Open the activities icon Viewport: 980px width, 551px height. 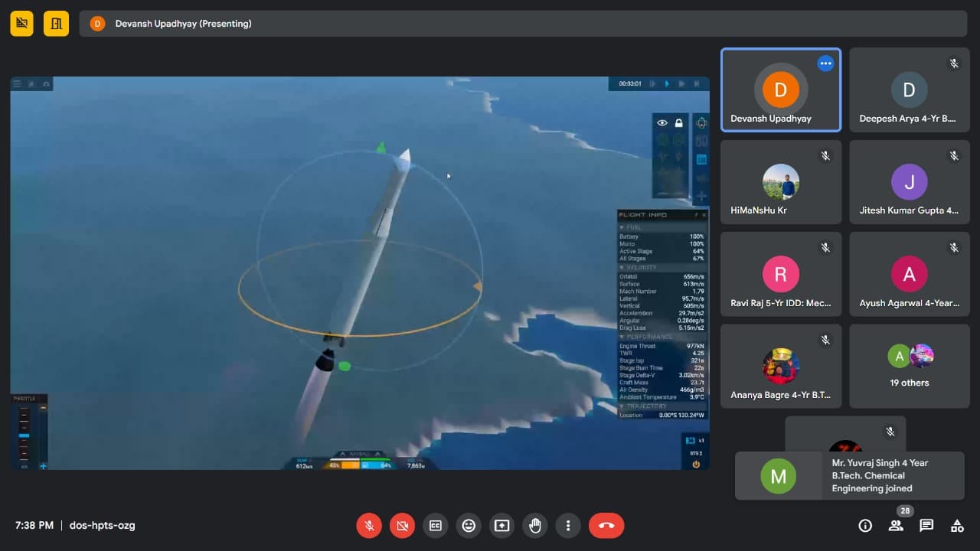957,525
